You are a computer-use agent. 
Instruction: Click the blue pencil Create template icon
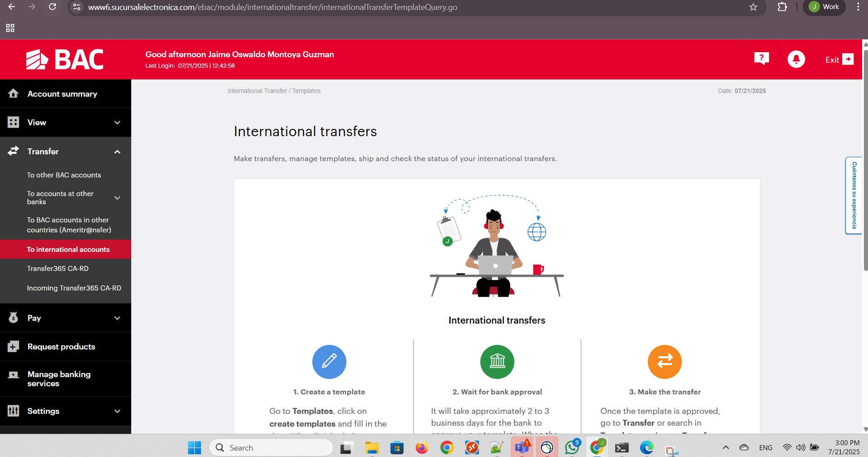click(329, 362)
